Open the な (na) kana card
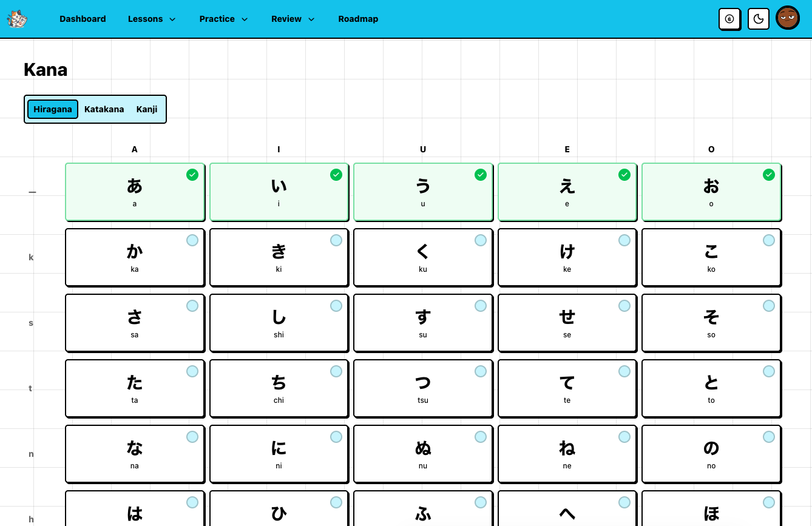The width and height of the screenshot is (812, 526). point(135,454)
